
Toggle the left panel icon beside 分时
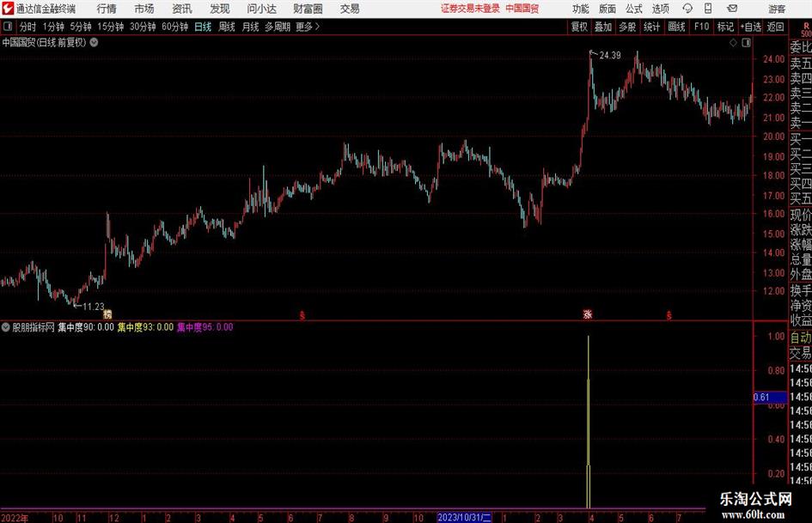[x=8, y=27]
